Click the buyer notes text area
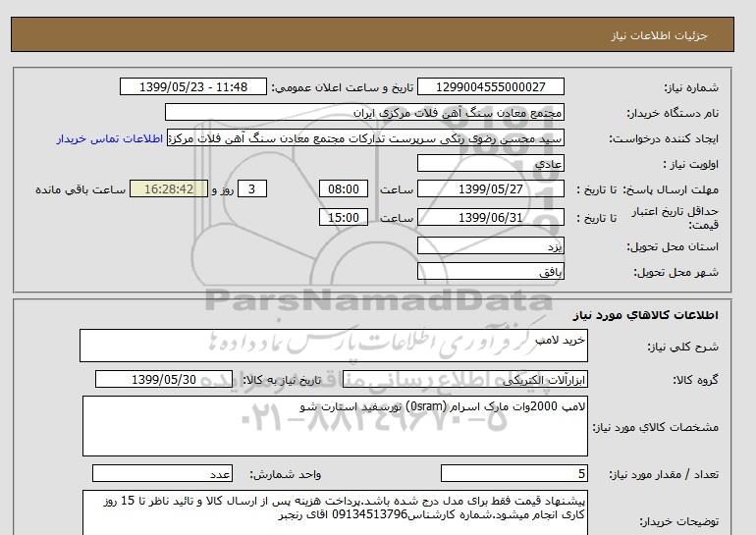This screenshot has width=756, height=535. [335, 512]
